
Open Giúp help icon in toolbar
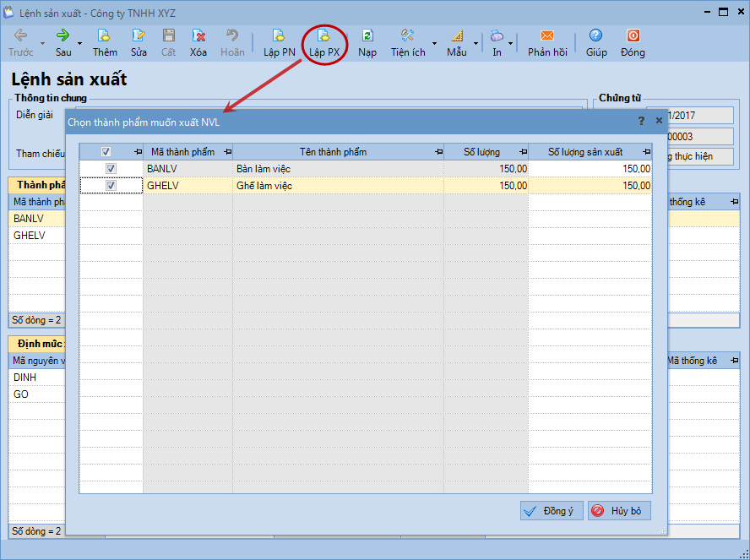596,36
